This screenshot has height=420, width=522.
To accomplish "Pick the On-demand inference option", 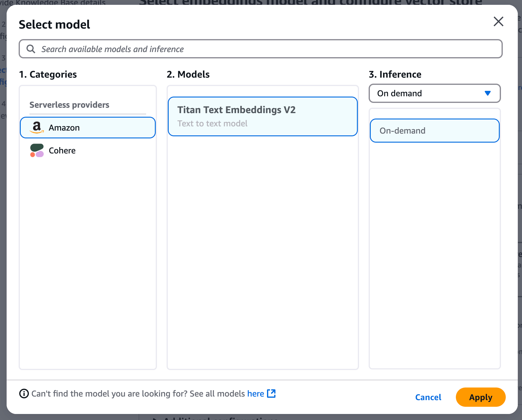I will [434, 131].
